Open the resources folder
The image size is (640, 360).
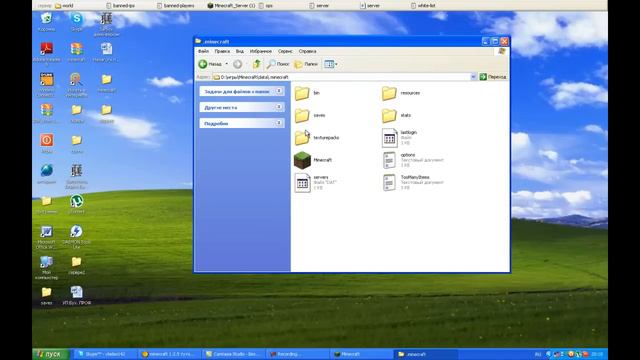401,93
